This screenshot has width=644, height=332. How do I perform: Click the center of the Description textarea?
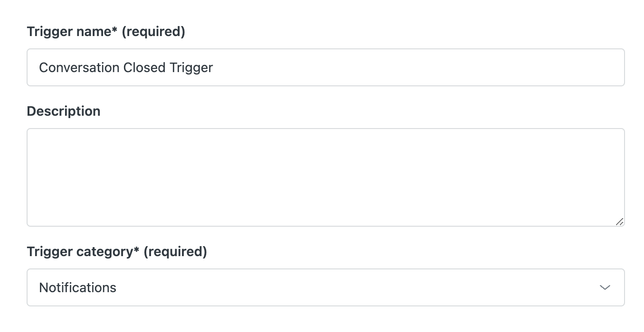click(325, 177)
